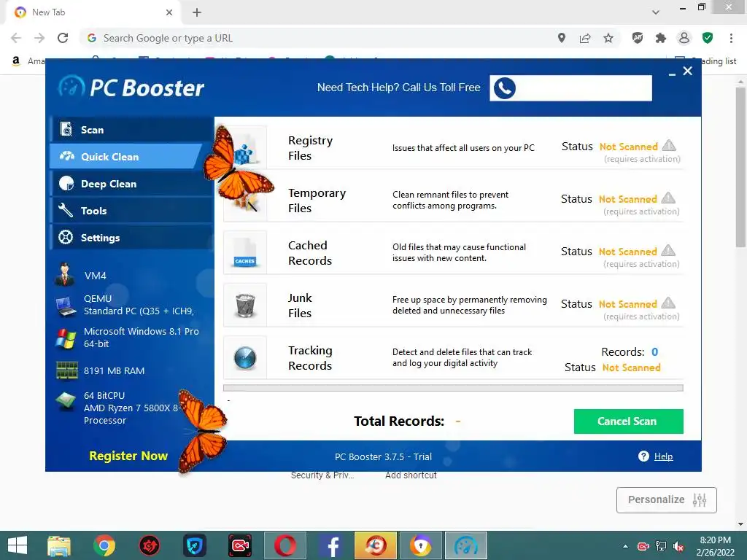Open the Deep Clean section
Screen dimensions: 747x560
131,184
